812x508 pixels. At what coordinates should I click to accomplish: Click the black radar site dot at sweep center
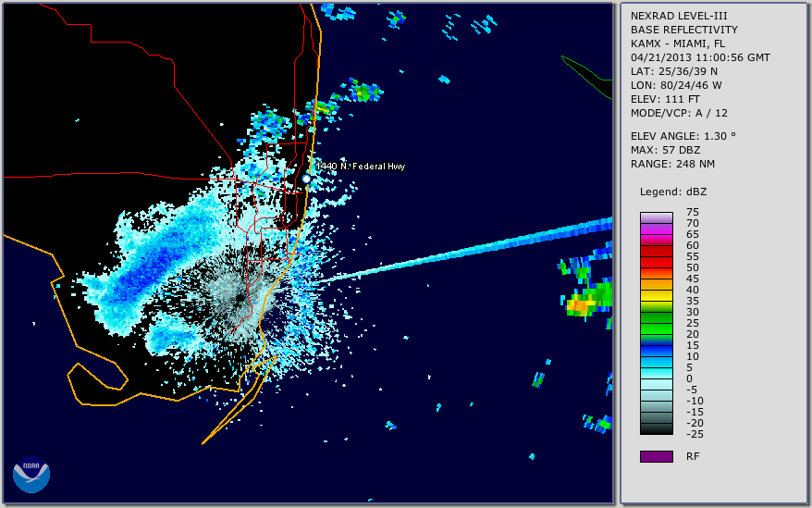tap(240, 298)
